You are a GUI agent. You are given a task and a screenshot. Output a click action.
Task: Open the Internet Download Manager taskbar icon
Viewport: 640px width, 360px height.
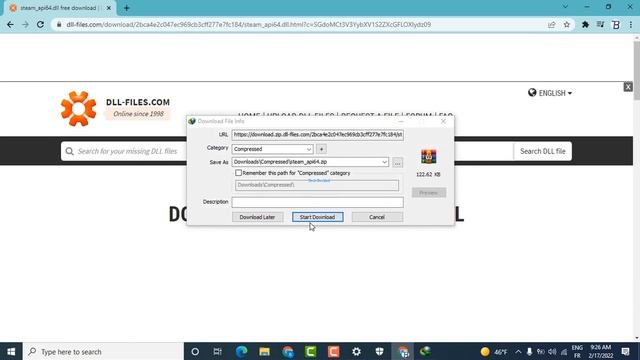[x=425, y=351]
